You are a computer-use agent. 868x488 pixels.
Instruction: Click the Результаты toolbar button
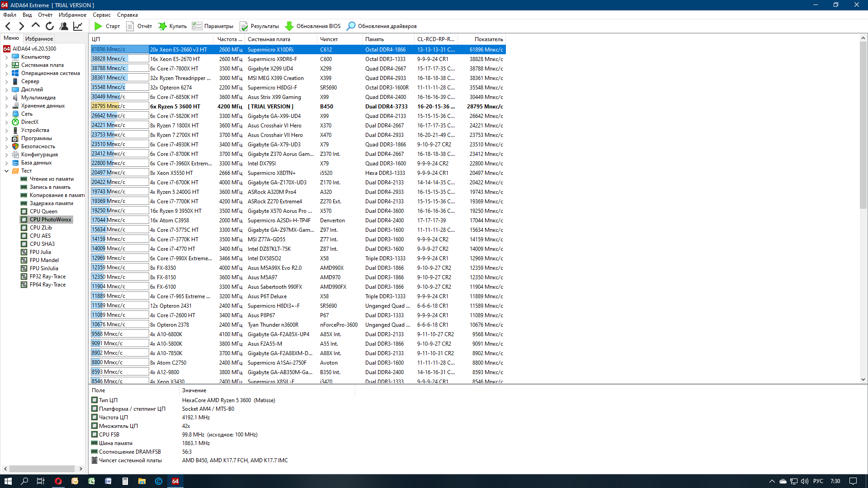(259, 26)
